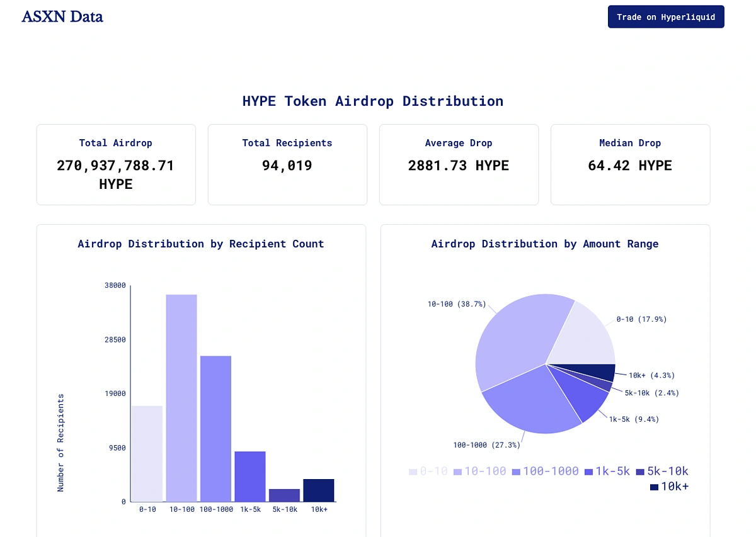Select the 5k-10k bar in bar chart
The height and width of the screenshot is (537, 756).
[x=284, y=495]
